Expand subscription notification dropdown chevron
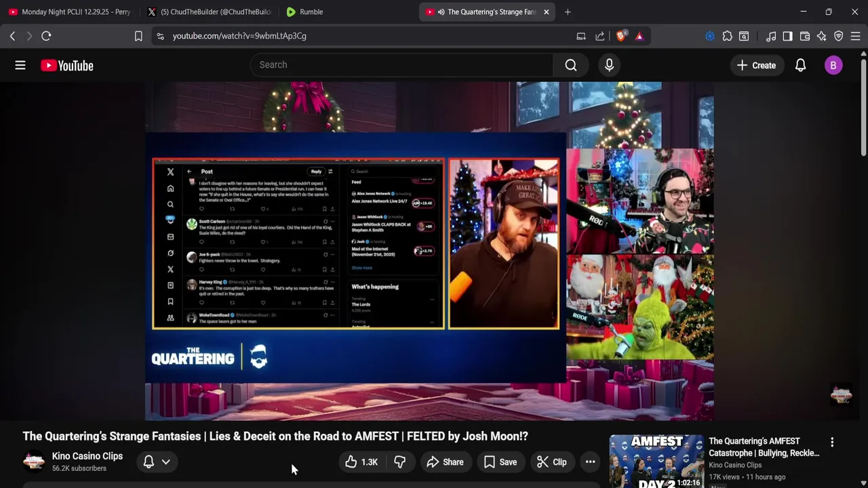The width and height of the screenshot is (868, 488). pyautogui.click(x=165, y=462)
